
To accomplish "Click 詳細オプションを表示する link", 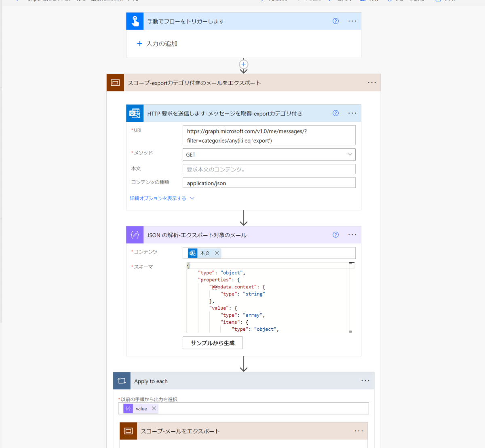I will (158, 198).
